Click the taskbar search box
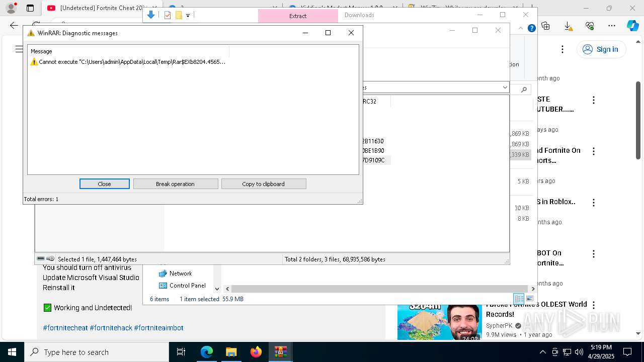Image resolution: width=644 pixels, height=362 pixels. point(97,352)
